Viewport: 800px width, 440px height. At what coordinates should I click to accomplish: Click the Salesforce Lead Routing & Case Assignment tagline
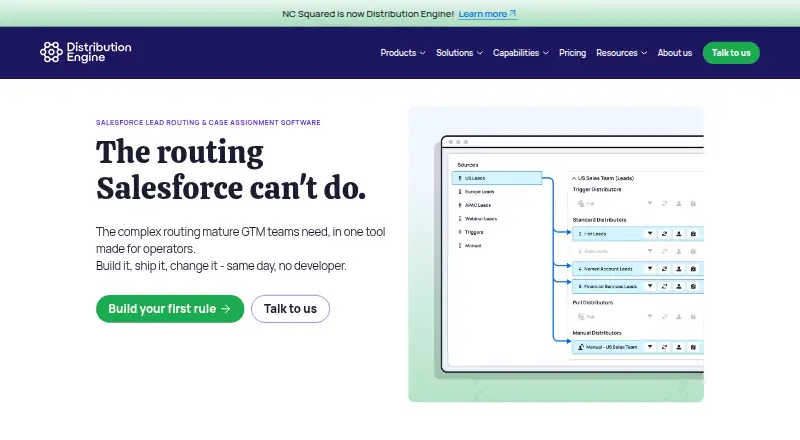208,123
